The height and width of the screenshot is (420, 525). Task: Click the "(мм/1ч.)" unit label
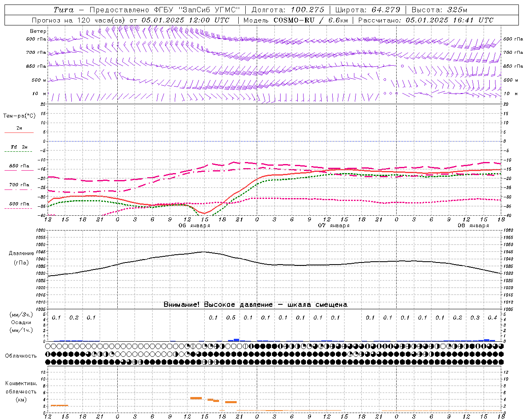pos(21,330)
